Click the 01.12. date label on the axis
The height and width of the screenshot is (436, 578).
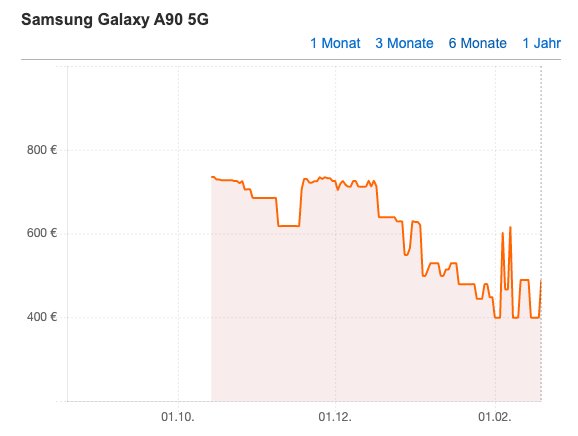(335, 417)
